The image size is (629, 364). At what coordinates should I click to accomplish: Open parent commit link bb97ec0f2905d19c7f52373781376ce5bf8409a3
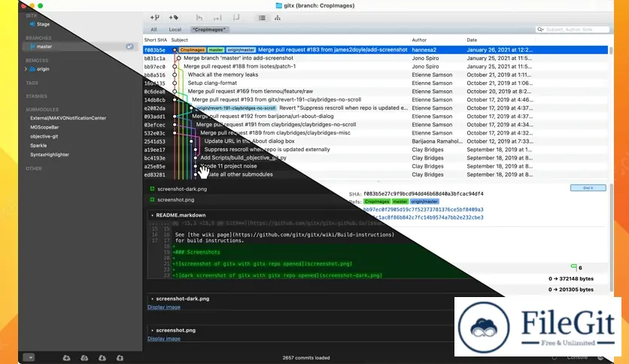pyautogui.click(x=423, y=209)
